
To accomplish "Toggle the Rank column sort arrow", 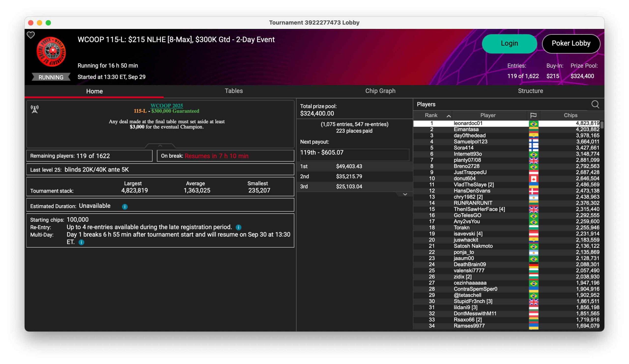I will click(449, 116).
